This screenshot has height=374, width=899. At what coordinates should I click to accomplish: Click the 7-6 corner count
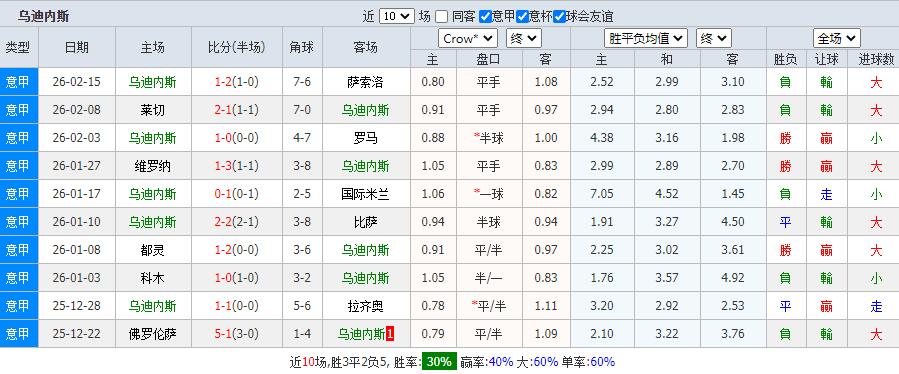[302, 82]
